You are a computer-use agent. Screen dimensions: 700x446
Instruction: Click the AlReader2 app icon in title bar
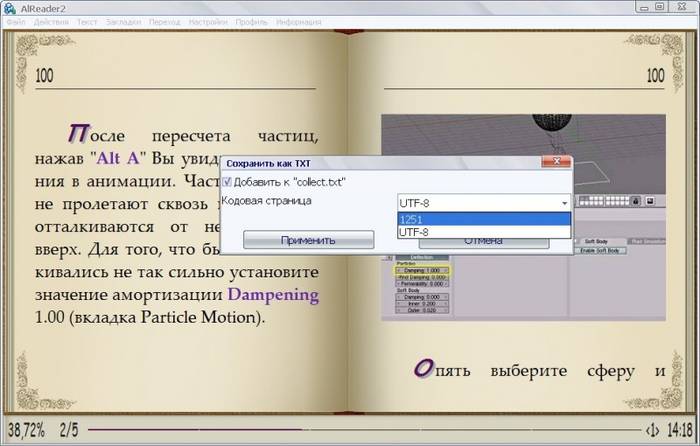[10, 7]
